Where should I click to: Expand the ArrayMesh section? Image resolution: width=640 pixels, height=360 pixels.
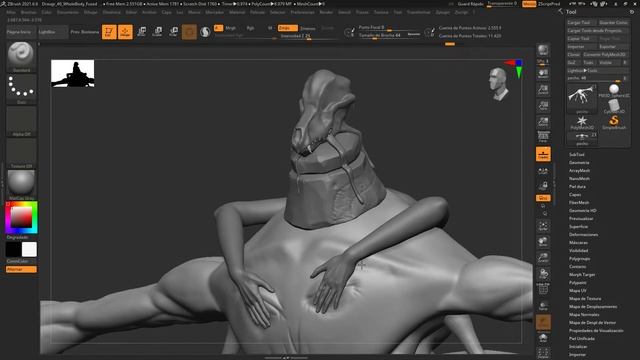579,171
